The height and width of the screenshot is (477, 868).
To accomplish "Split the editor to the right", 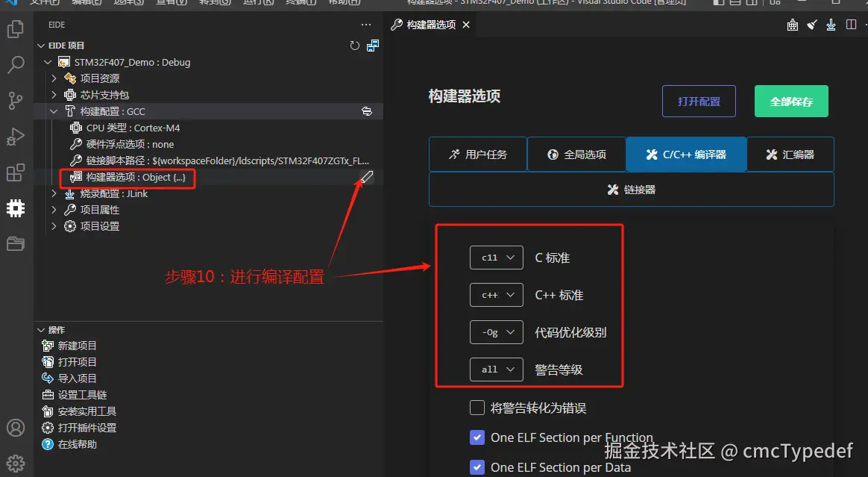I will click(852, 25).
